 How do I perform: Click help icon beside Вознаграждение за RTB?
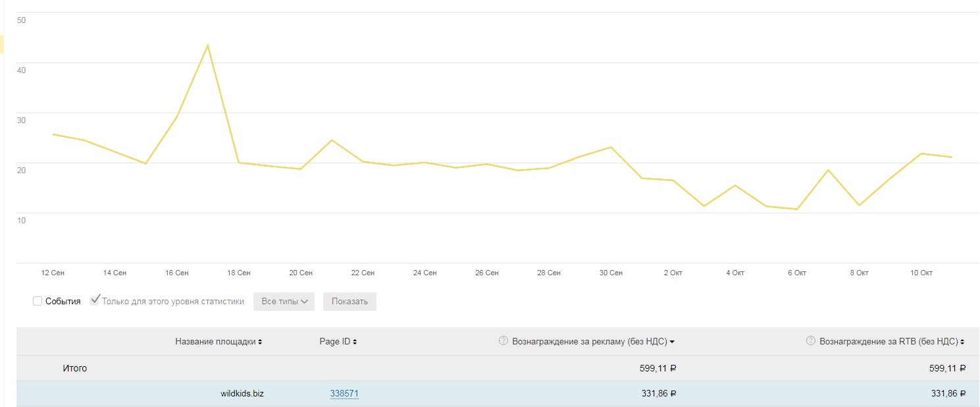click(x=811, y=341)
